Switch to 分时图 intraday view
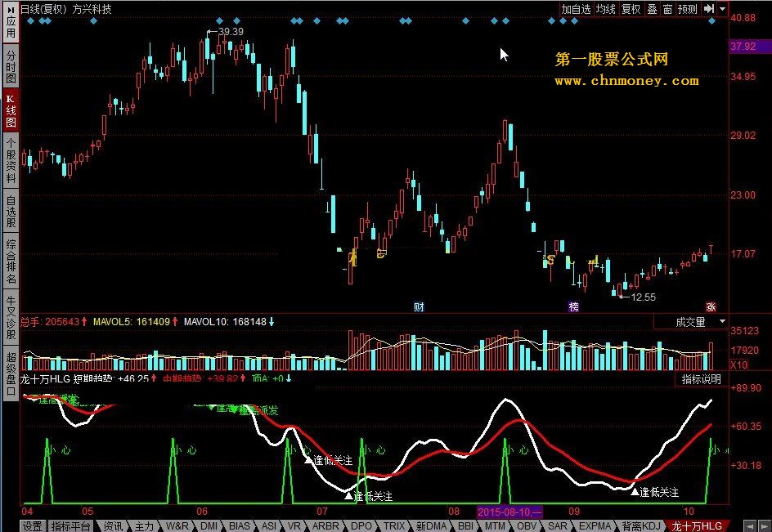 (x=11, y=67)
